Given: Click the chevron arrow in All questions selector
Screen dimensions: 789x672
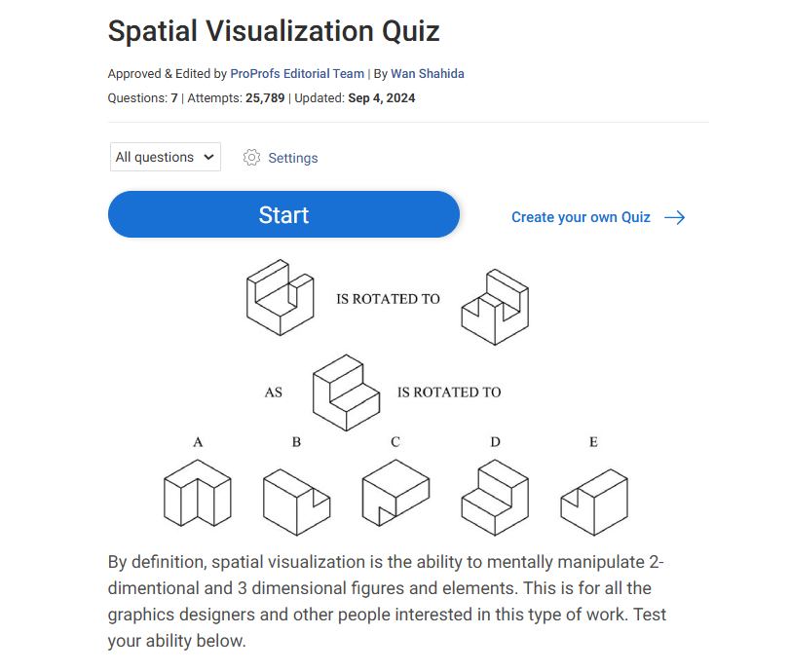Looking at the screenshot, I should [x=208, y=157].
